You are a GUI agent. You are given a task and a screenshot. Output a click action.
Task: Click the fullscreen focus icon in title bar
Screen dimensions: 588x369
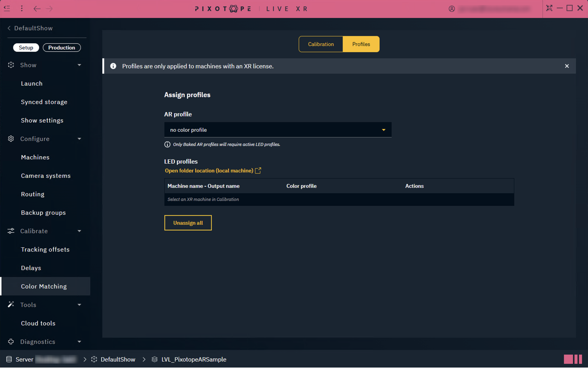[x=549, y=8]
